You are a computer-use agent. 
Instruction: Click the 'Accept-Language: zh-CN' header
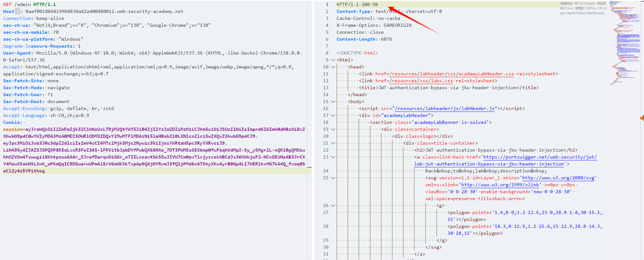point(46,115)
